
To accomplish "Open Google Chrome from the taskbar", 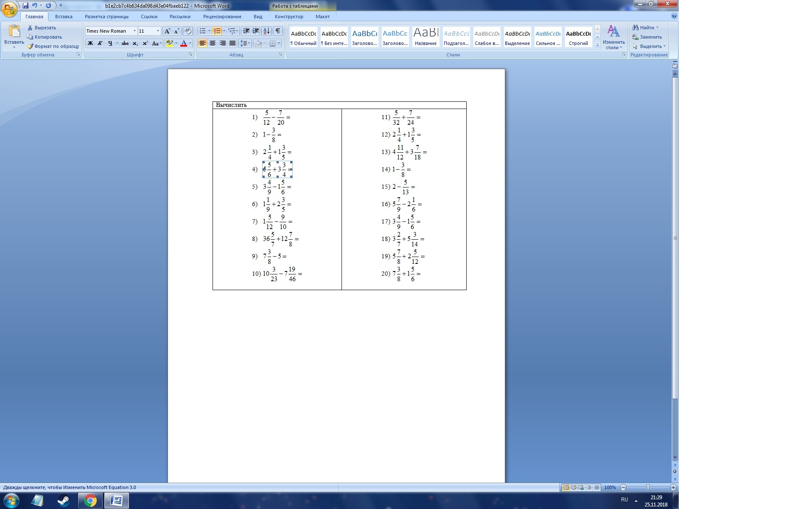I will click(x=90, y=501).
